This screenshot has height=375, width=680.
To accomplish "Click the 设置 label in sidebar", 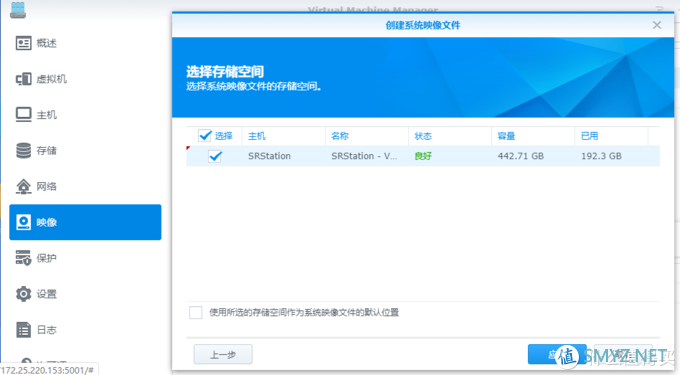I will coord(46,294).
